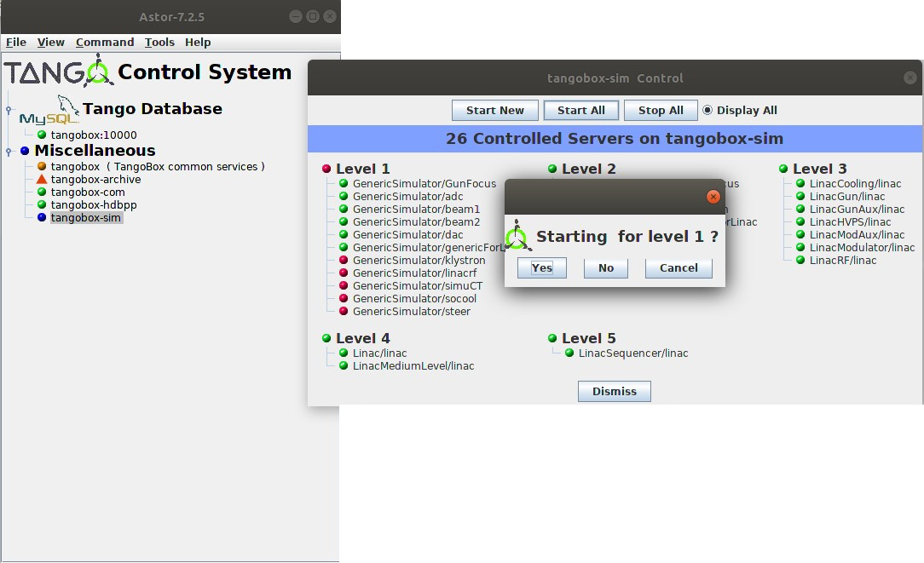
Task: Close the confirmation dialog with red X
Action: pyautogui.click(x=713, y=197)
